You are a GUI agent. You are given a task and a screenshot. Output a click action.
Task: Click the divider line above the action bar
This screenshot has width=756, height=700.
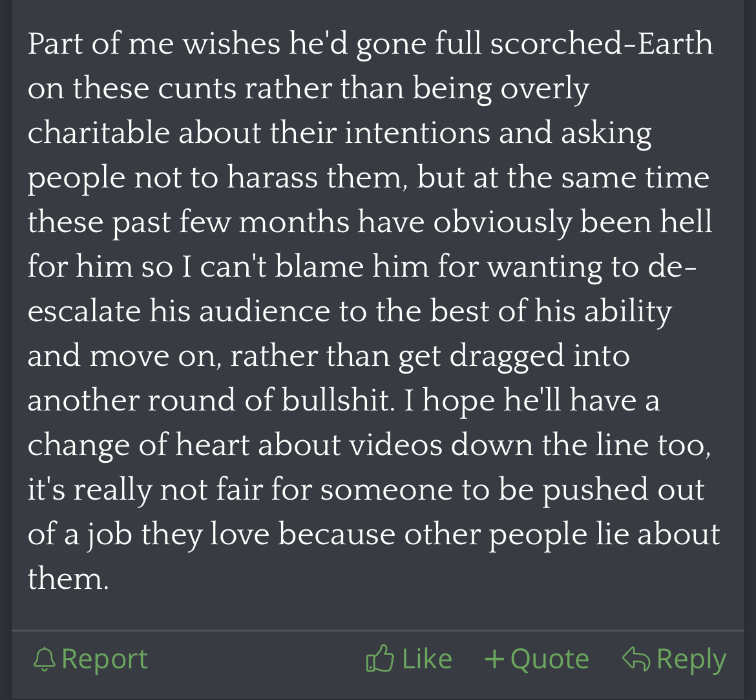pyautogui.click(x=378, y=630)
